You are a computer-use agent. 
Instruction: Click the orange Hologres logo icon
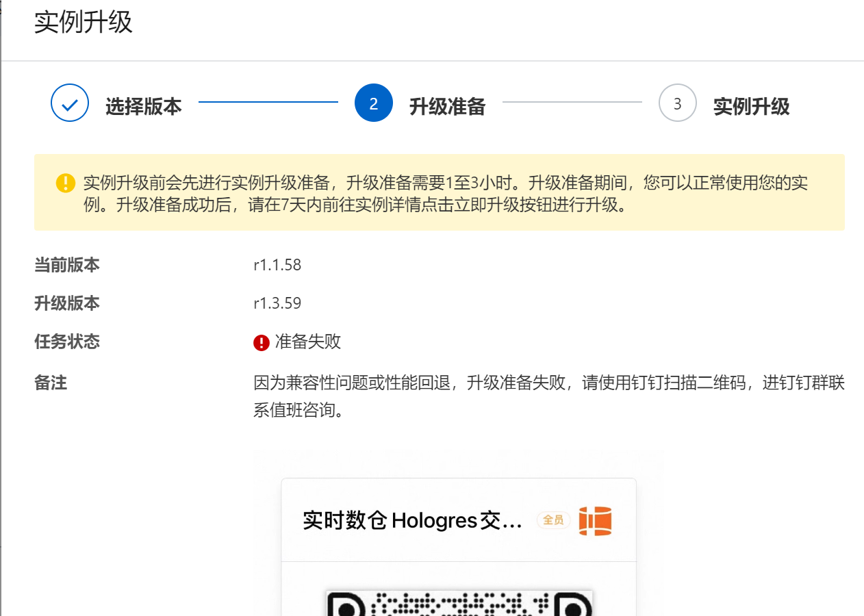595,521
